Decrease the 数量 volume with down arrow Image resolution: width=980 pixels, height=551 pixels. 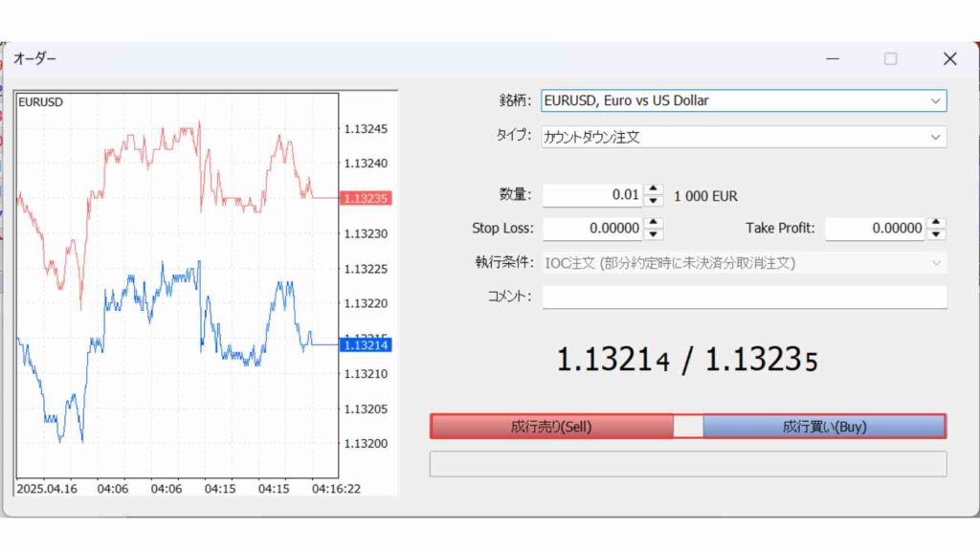(652, 200)
